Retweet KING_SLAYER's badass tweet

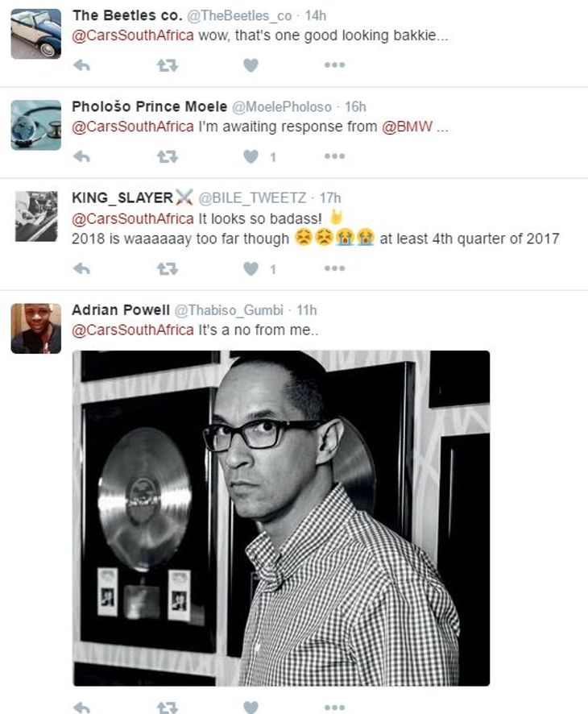[167, 268]
